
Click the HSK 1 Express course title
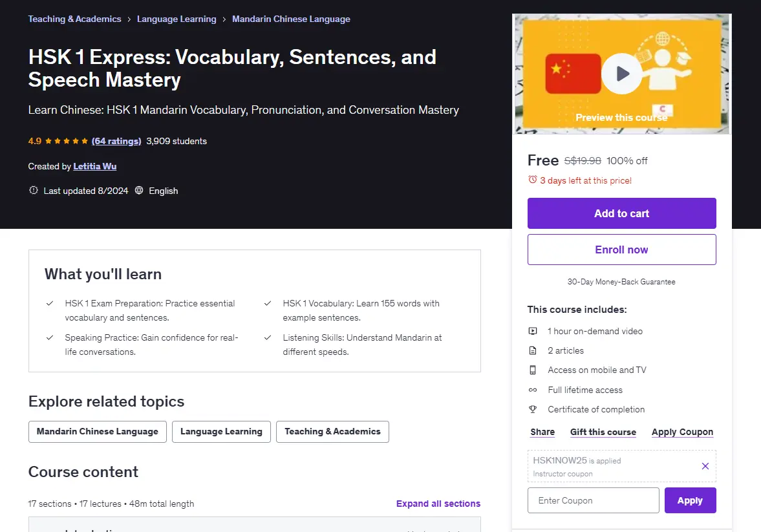click(x=232, y=68)
